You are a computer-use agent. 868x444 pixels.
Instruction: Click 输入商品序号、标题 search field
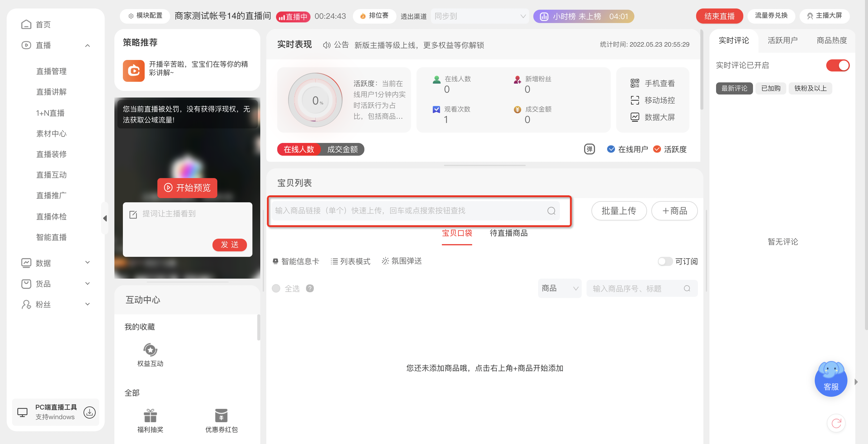pos(642,288)
